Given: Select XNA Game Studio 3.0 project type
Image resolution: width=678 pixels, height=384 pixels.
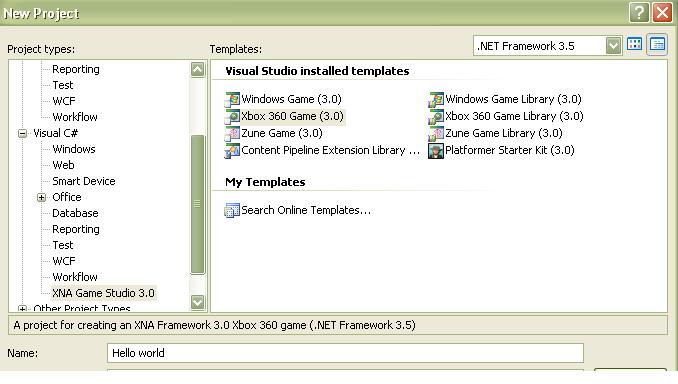Looking at the screenshot, I should click(103, 293).
